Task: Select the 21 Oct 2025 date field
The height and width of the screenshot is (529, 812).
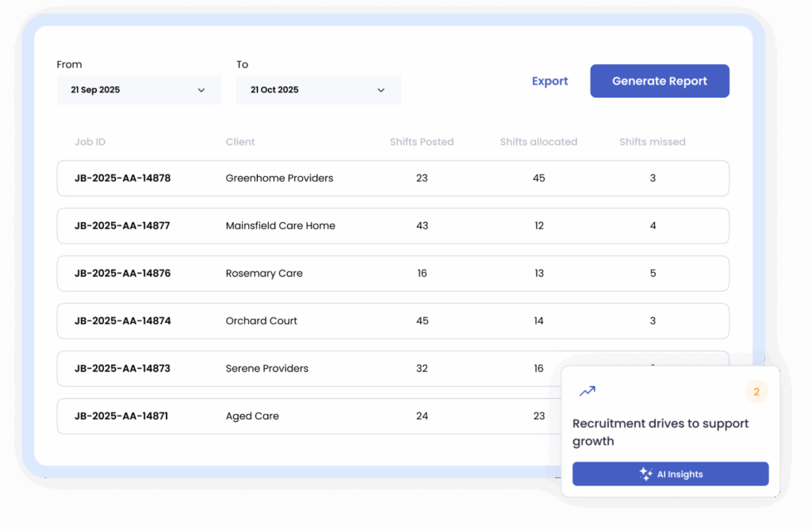Action: point(309,90)
